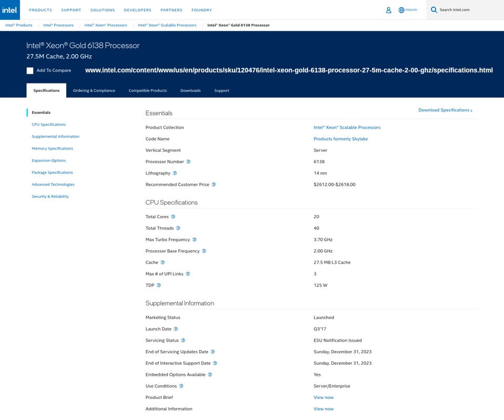504x420 pixels.
Task: Open help icon for End of Servicing Updates Date
Action: pos(213,352)
